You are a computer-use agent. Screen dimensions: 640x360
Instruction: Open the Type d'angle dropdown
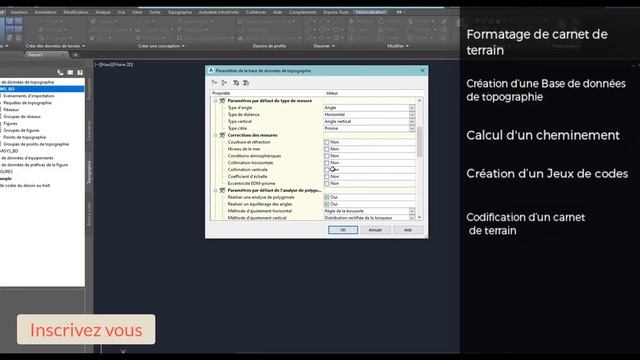[412, 108]
